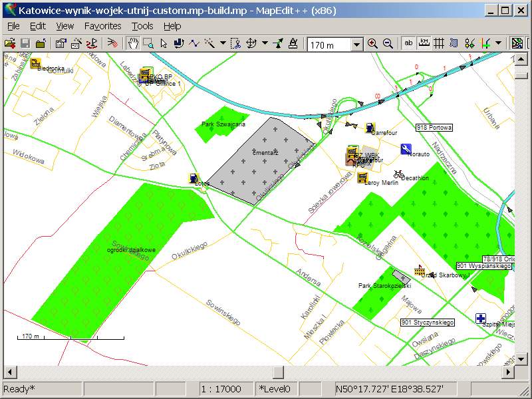The width and height of the screenshot is (532, 399).
Task: Activate the zoom rectangle tool
Action: pos(148,44)
